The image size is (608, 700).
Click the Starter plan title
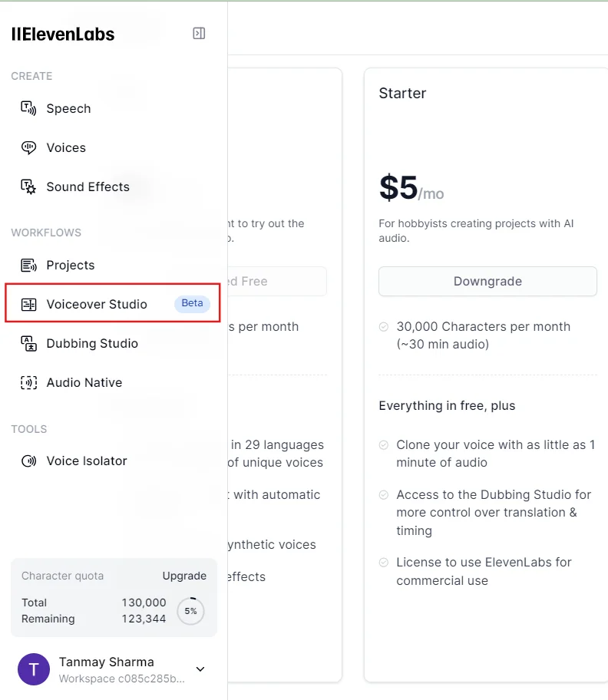(x=403, y=94)
